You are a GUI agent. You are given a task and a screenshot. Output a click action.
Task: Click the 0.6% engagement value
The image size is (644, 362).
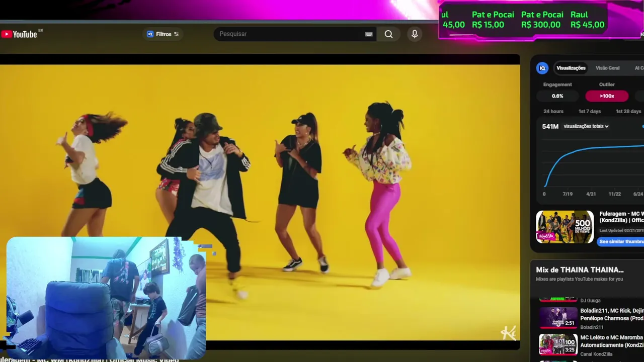(x=557, y=96)
